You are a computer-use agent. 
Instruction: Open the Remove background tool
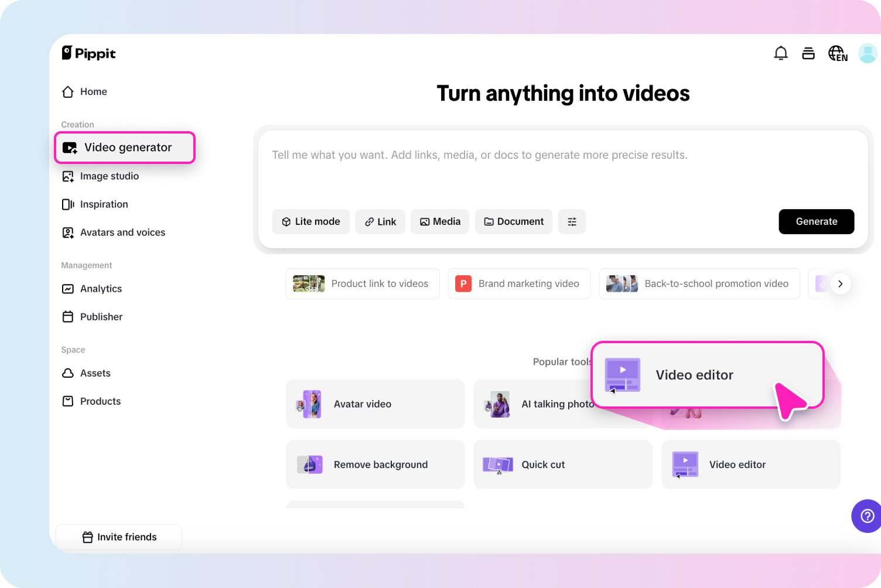pyautogui.click(x=375, y=464)
